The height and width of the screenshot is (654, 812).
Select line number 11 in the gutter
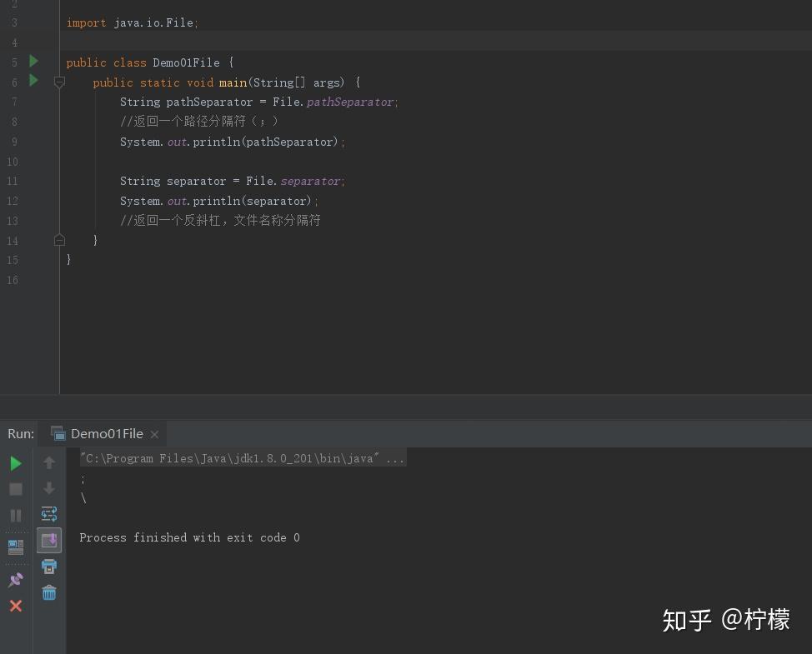pyautogui.click(x=13, y=181)
